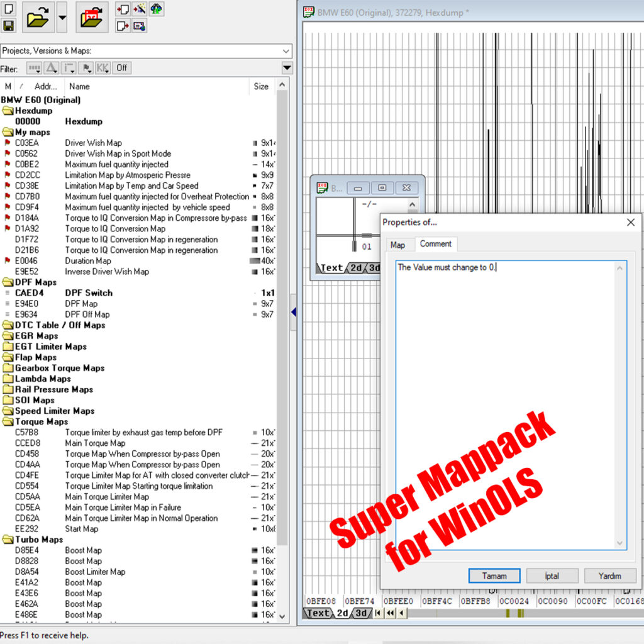Select the triangle map filter icon
The height and width of the screenshot is (644, 644).
click(50, 68)
